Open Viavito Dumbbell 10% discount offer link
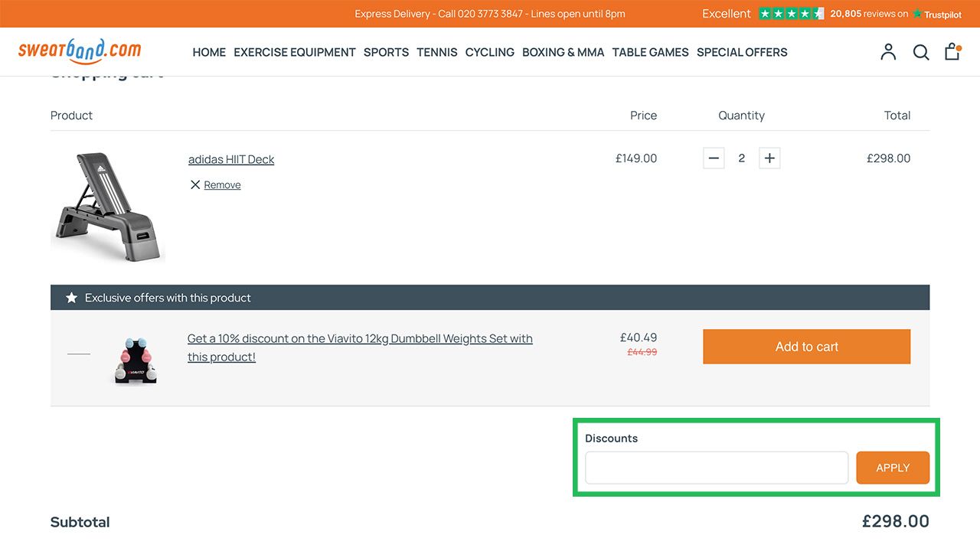 point(360,347)
